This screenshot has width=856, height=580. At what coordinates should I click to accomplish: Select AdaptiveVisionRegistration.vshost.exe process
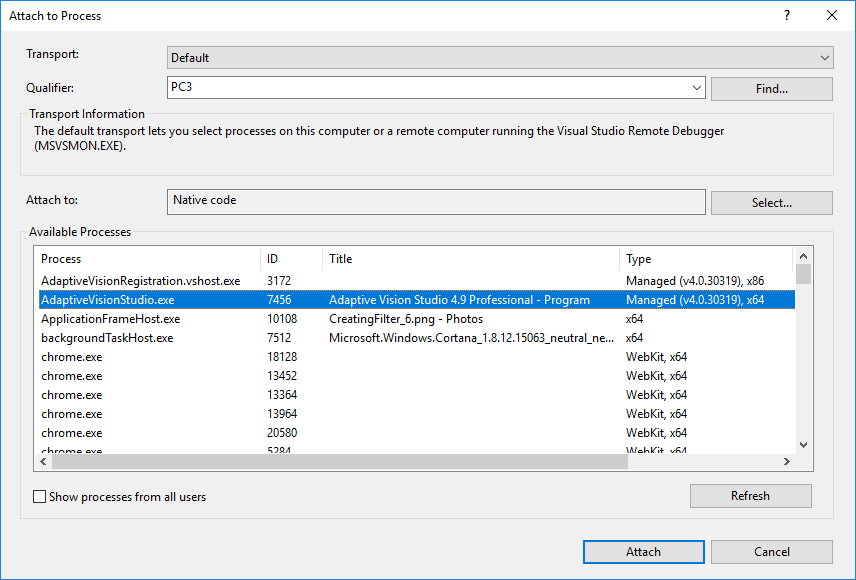(140, 281)
